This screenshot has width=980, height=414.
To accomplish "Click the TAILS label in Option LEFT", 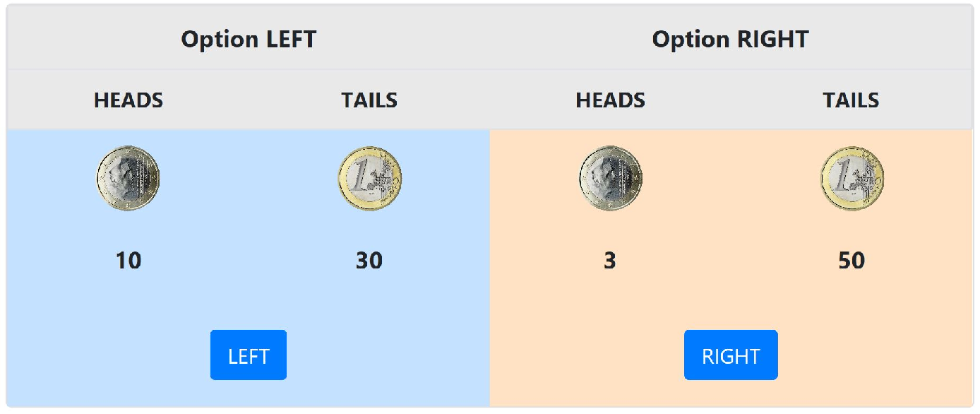I will tap(369, 100).
